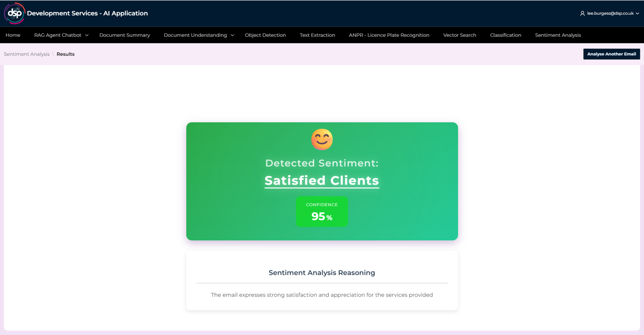Click the DSP logo in the header
644x335 pixels.
[x=14, y=13]
